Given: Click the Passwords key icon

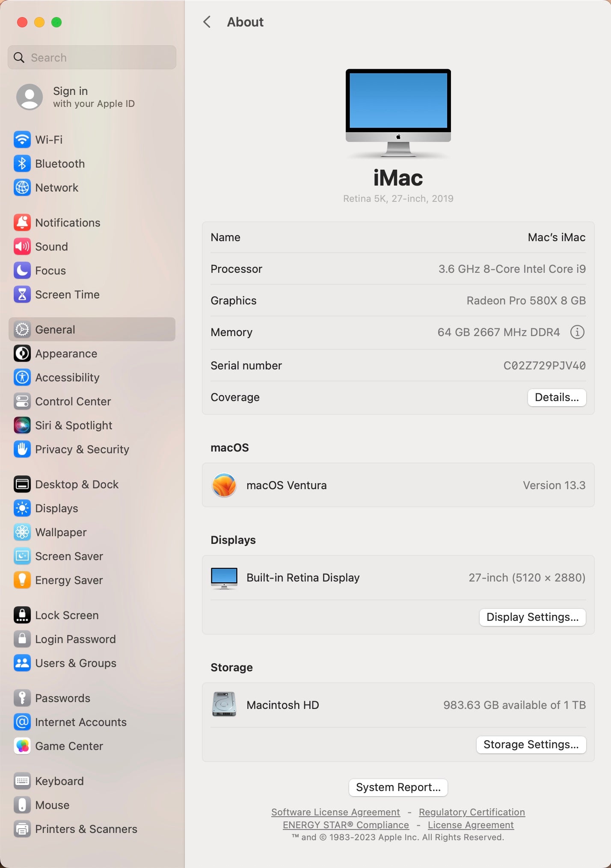Looking at the screenshot, I should point(22,698).
